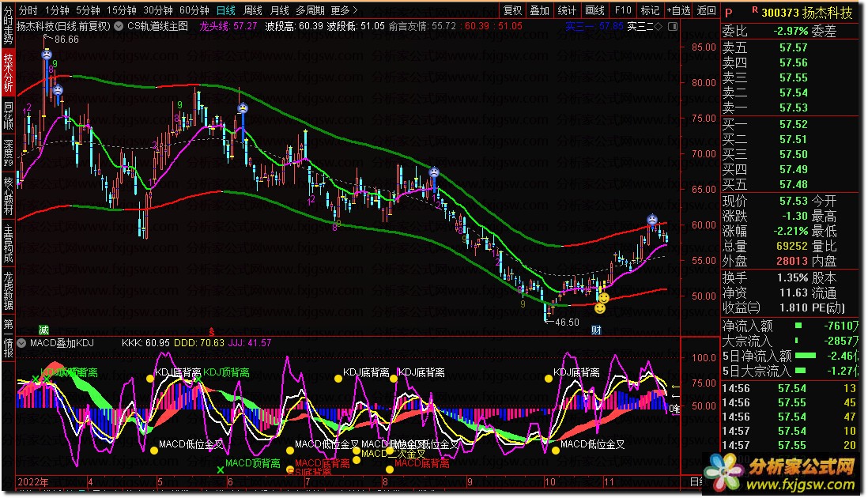Switch to 日线 daily chart
This screenshot has width=868, height=498.
pyautogui.click(x=226, y=10)
